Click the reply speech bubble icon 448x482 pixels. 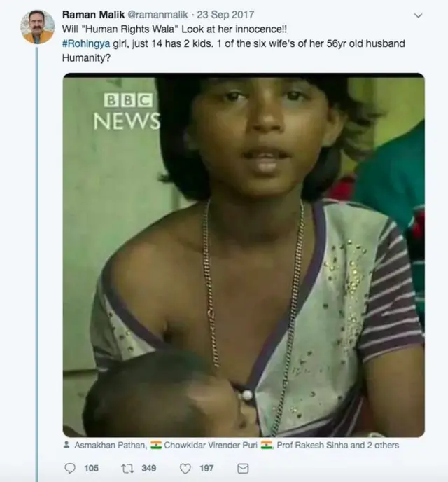click(x=69, y=468)
